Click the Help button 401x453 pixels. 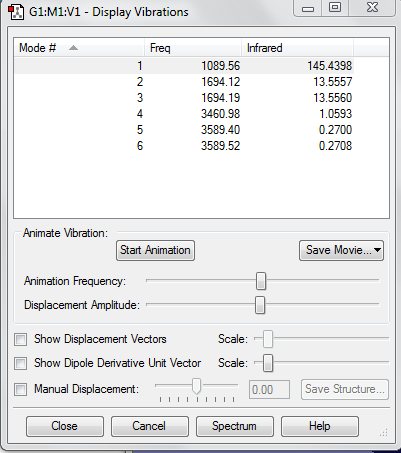pyautogui.click(x=320, y=426)
